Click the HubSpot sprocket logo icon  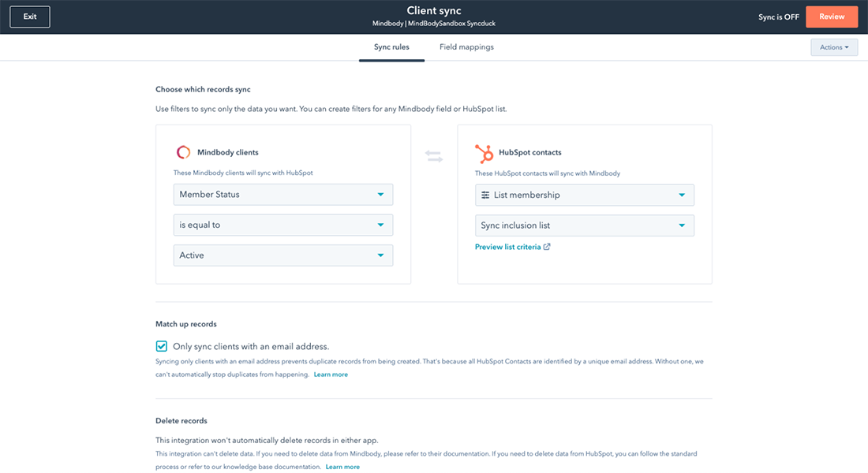[x=484, y=153]
